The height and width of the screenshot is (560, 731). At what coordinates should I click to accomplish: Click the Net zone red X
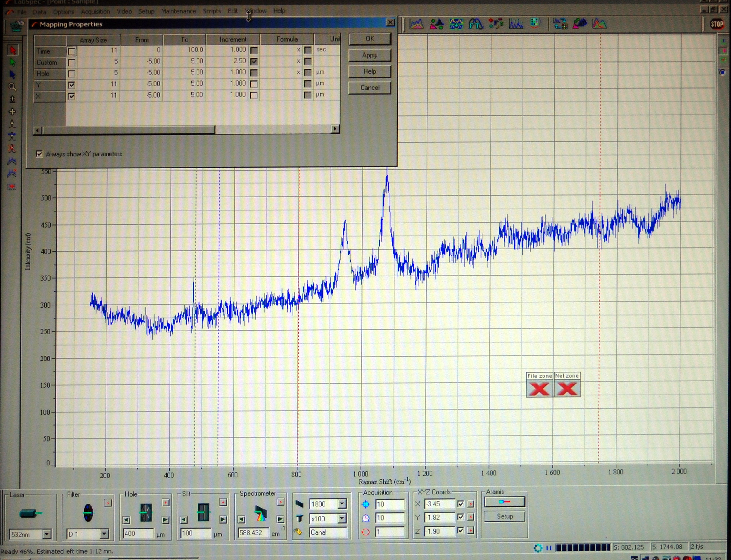[567, 389]
